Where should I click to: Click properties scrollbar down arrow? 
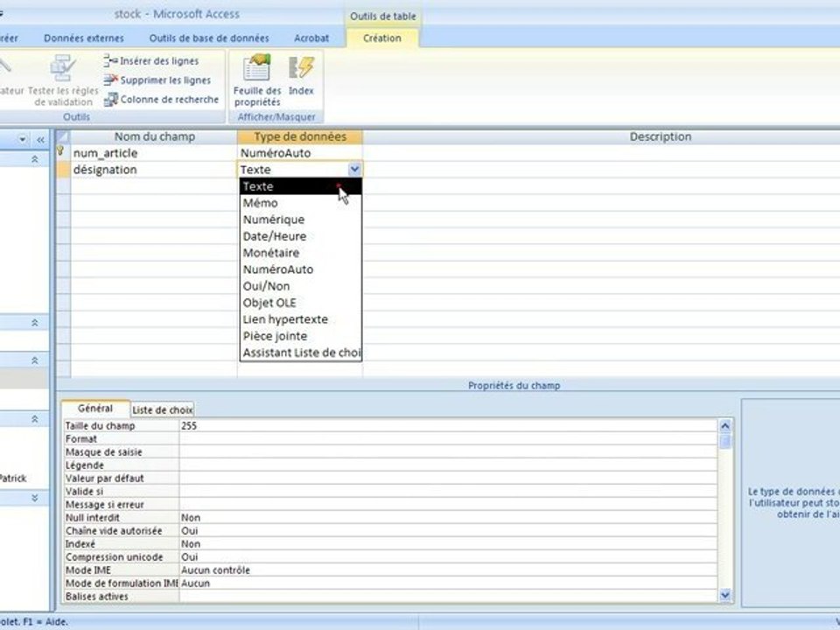[x=725, y=595]
